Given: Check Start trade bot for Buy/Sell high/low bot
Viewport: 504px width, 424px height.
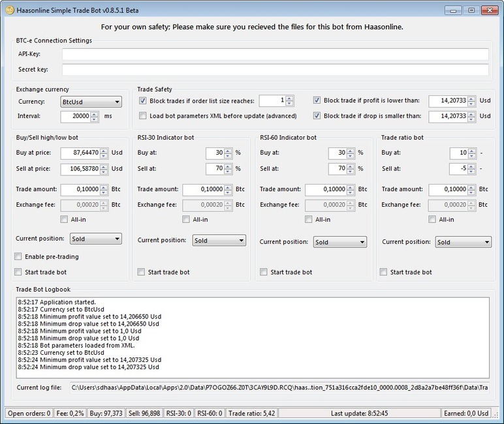Looking at the screenshot, I should (18, 272).
